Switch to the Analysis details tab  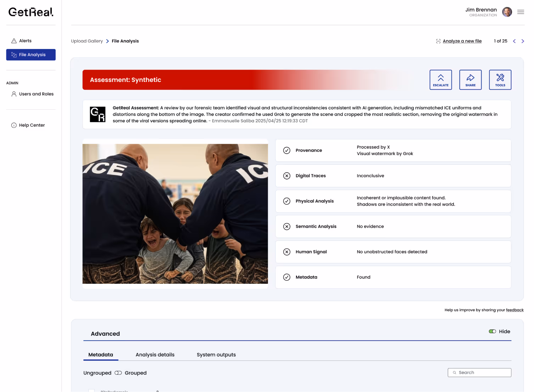point(155,355)
